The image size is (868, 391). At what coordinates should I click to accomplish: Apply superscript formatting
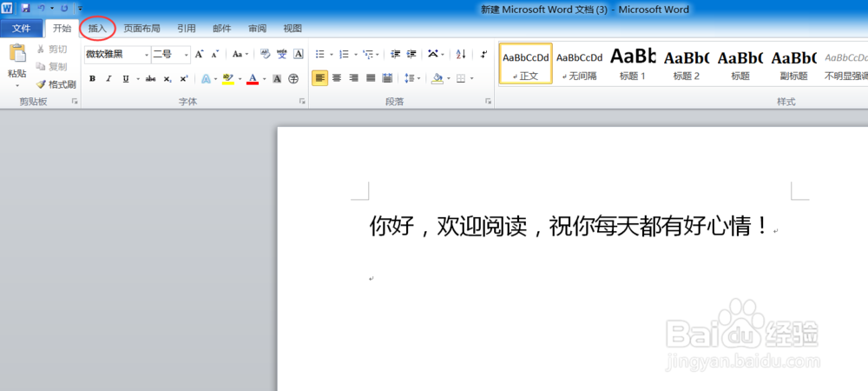(x=184, y=79)
